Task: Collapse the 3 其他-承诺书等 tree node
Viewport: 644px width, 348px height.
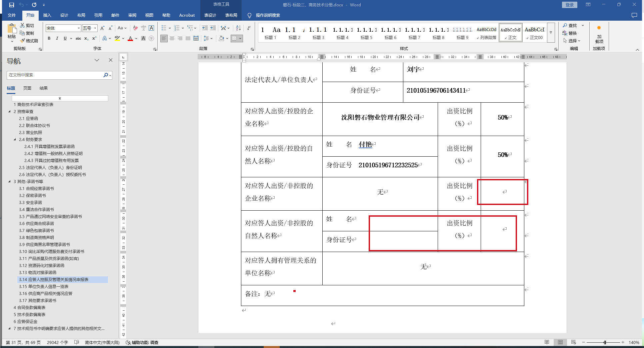Action: (9, 182)
